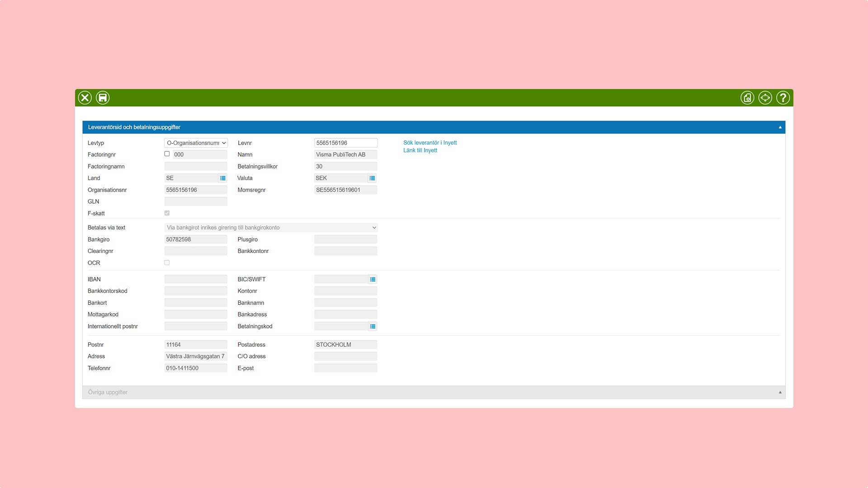Click the empty Banknamn field
The height and width of the screenshot is (488, 868).
click(346, 303)
